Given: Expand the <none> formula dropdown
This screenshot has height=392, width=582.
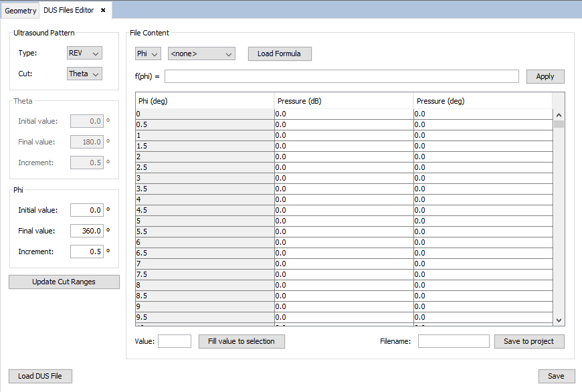Looking at the screenshot, I should coord(201,54).
